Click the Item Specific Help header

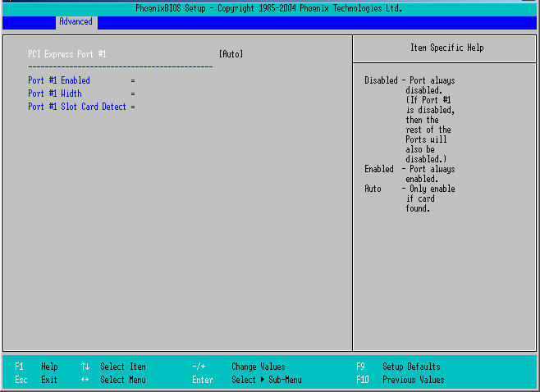[x=446, y=48]
